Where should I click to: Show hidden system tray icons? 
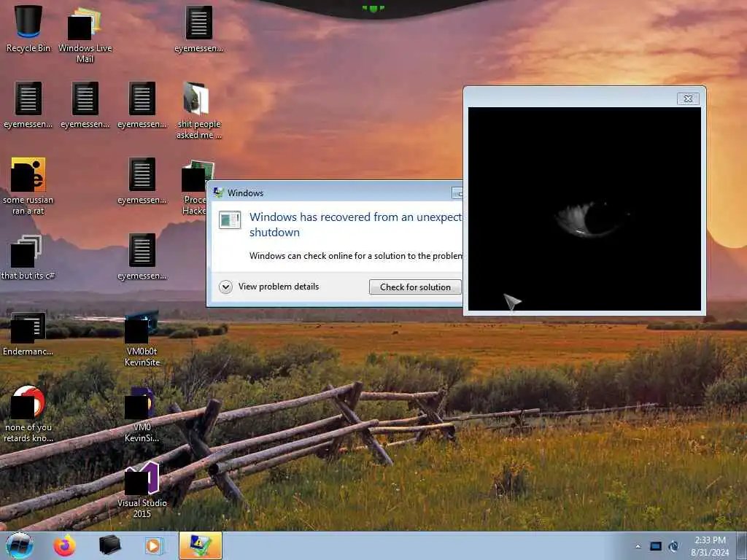coord(638,546)
